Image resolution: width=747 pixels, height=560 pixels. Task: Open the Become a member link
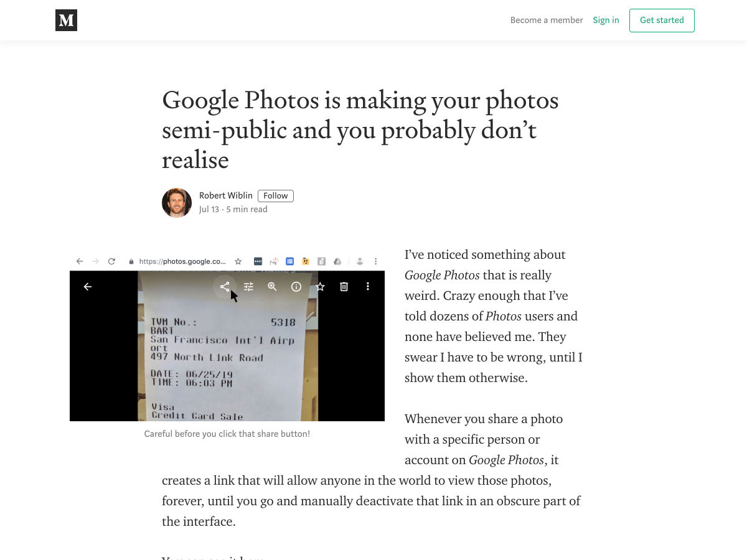[547, 21]
